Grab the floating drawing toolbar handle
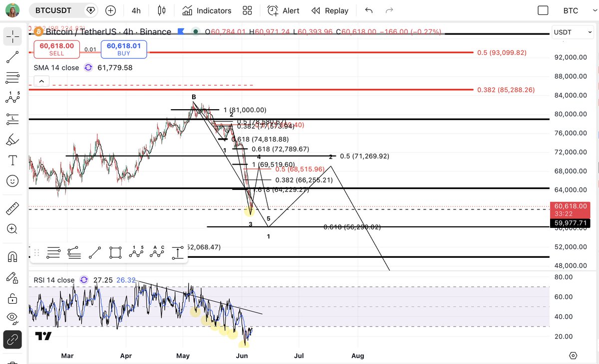 36,252
